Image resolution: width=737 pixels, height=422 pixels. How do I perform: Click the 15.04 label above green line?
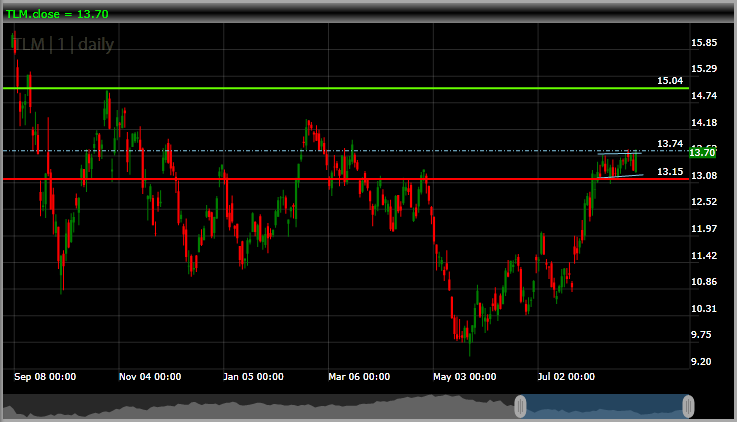click(669, 80)
